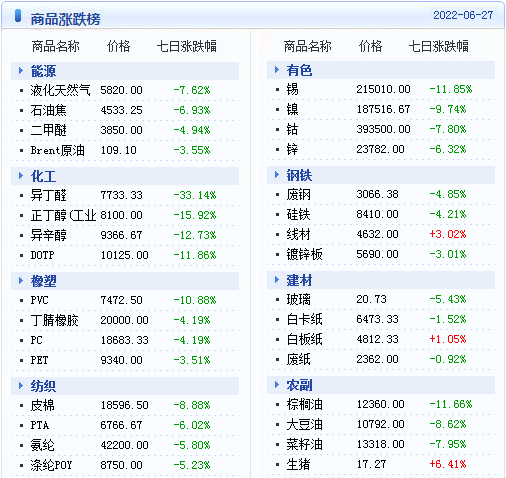Select the 废纸 commodity
Screen dimensions: 506x478
[298, 359]
